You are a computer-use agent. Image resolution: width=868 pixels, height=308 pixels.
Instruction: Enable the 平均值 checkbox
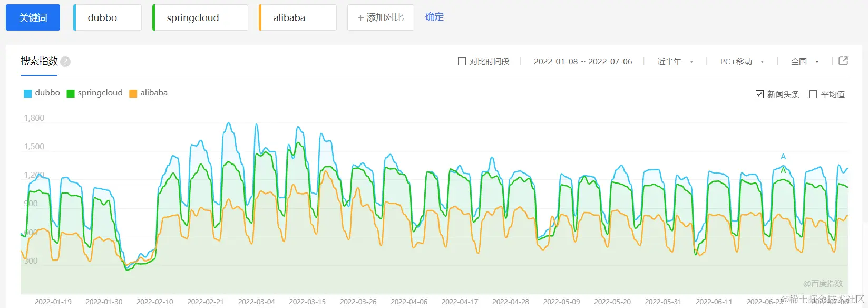click(x=813, y=94)
